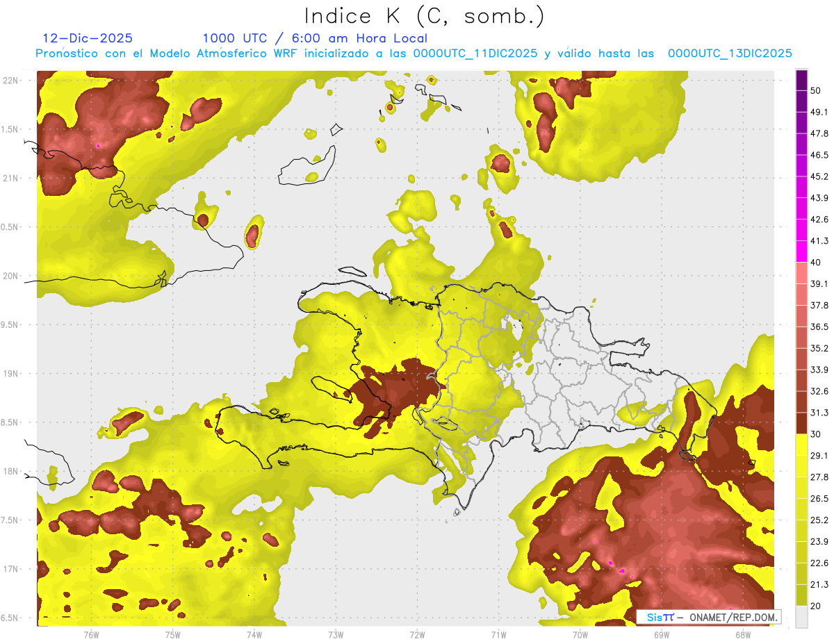The image size is (834, 644).
Task: Click the gray legend swatch below 20
Action: 801,616
